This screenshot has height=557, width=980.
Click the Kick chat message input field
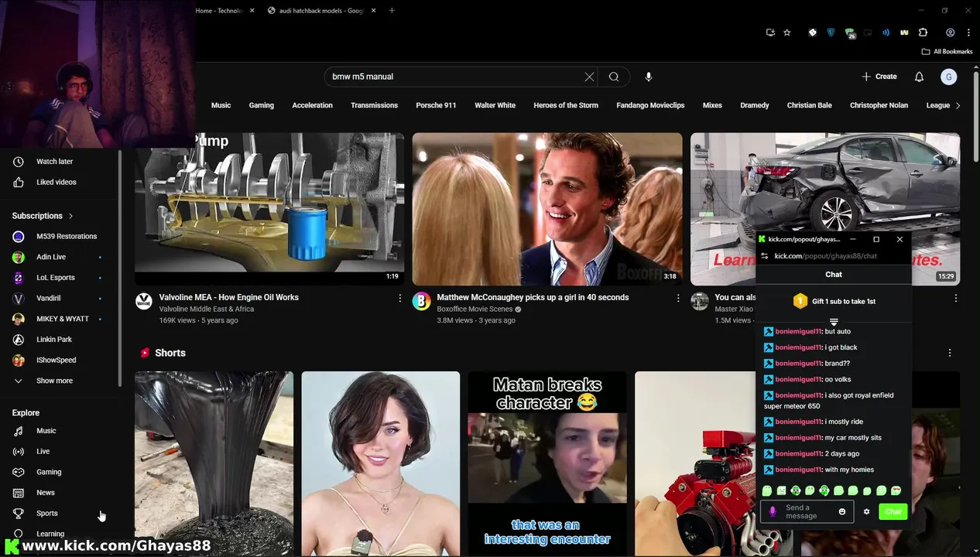(x=807, y=511)
